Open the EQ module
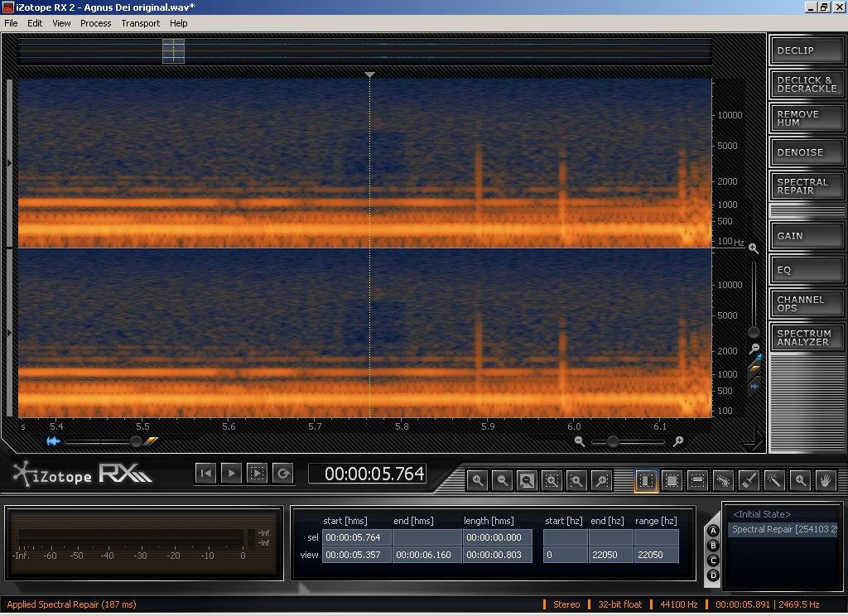This screenshot has height=616, width=848. click(807, 270)
